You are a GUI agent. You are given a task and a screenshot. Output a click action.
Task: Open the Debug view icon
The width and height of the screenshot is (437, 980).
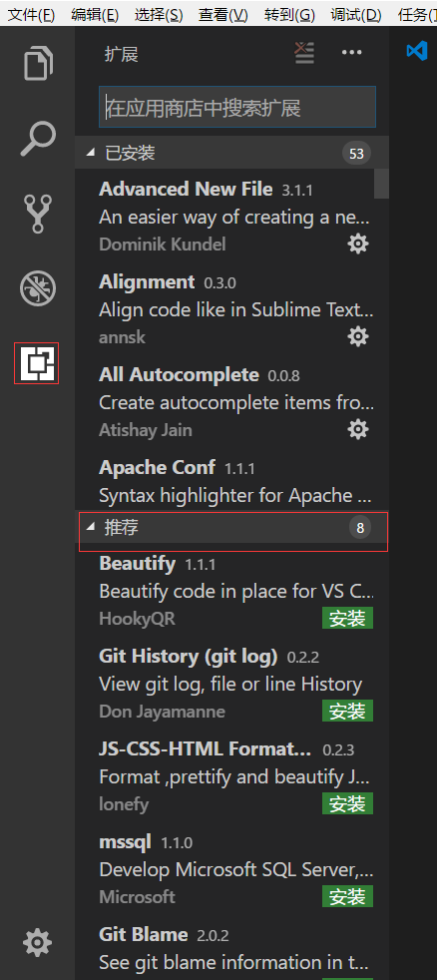point(38,288)
